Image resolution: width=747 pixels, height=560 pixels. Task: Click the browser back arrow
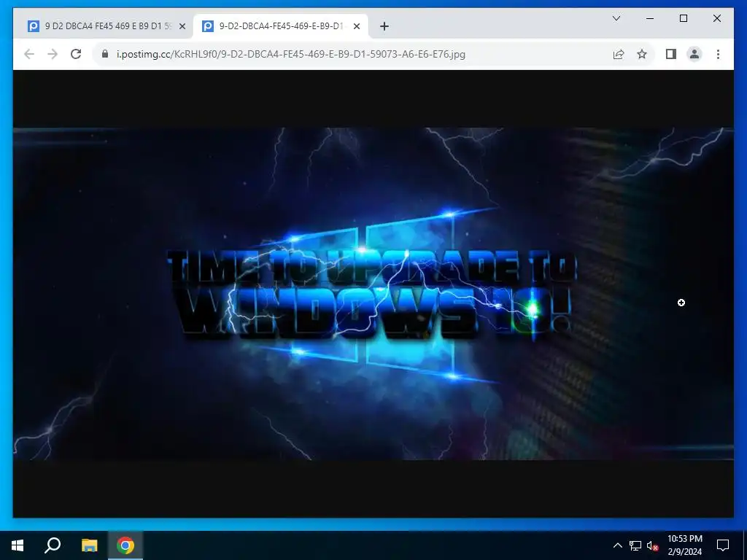coord(29,54)
